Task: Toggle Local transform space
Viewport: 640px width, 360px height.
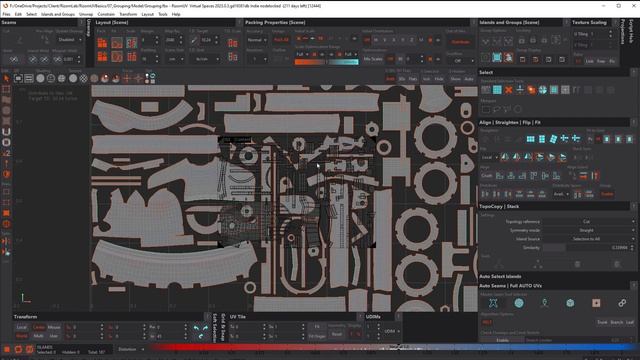Action: [x=22, y=327]
